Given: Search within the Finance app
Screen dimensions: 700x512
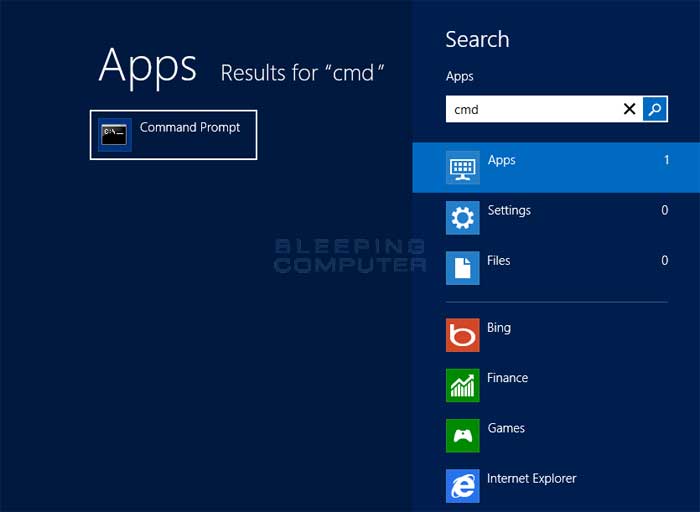Looking at the screenshot, I should [508, 378].
